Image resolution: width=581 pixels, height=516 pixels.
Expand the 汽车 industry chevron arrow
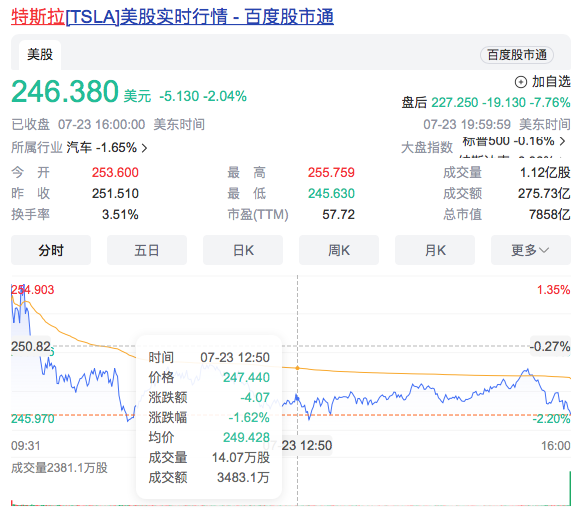point(145,148)
